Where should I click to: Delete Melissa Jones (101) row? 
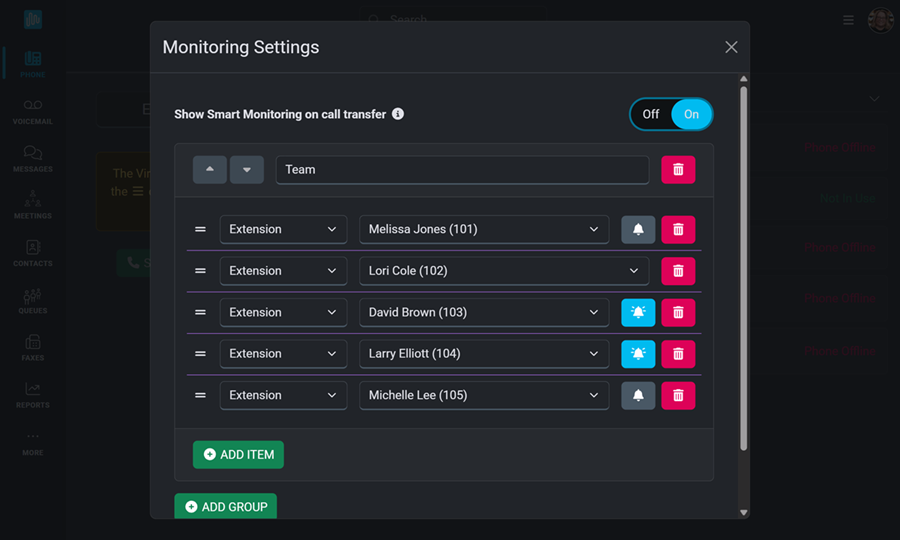click(x=678, y=230)
